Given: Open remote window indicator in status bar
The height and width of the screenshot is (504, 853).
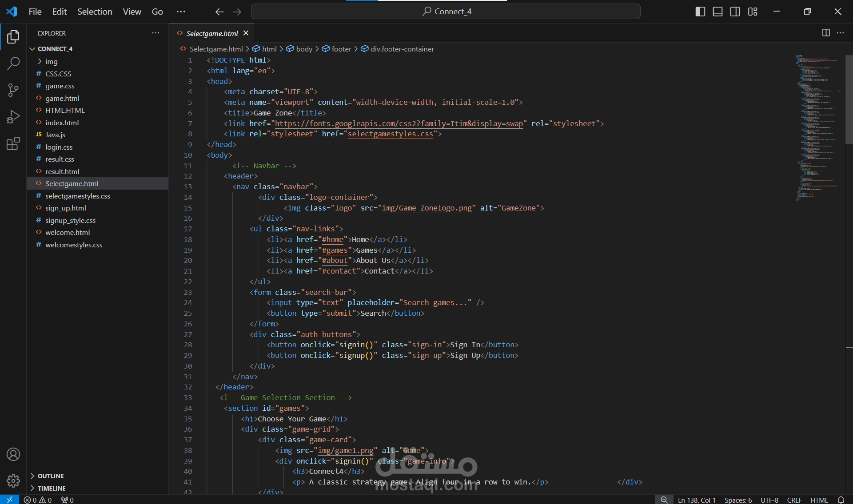Looking at the screenshot, I should click(x=9, y=500).
